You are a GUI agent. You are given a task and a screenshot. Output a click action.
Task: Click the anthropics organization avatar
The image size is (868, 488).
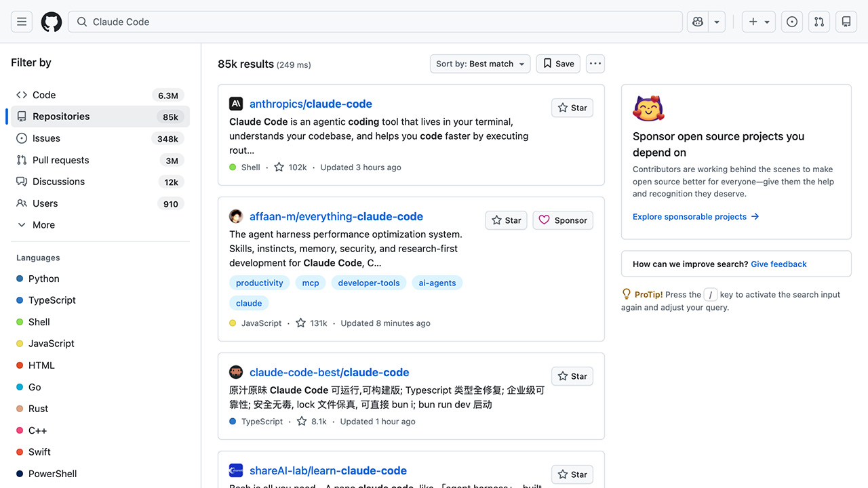236,104
